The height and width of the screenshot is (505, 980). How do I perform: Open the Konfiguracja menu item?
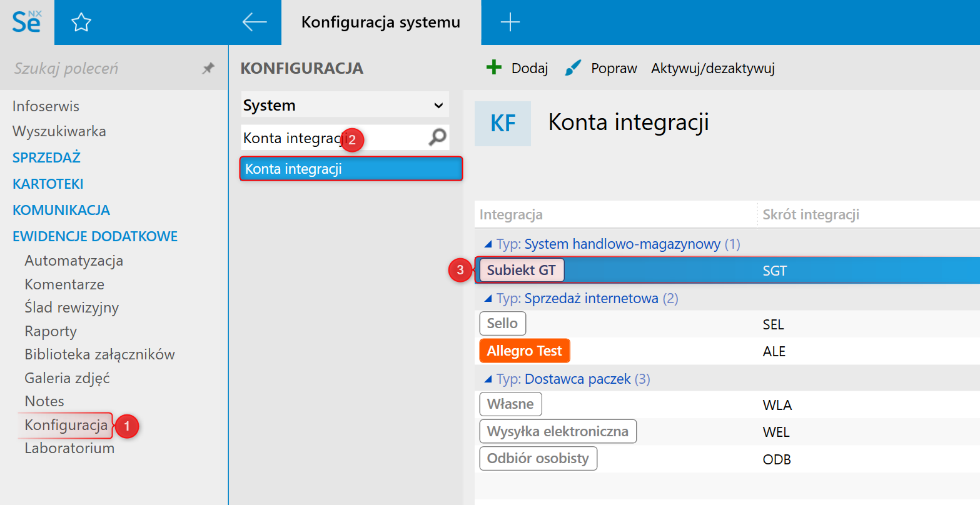tap(66, 426)
